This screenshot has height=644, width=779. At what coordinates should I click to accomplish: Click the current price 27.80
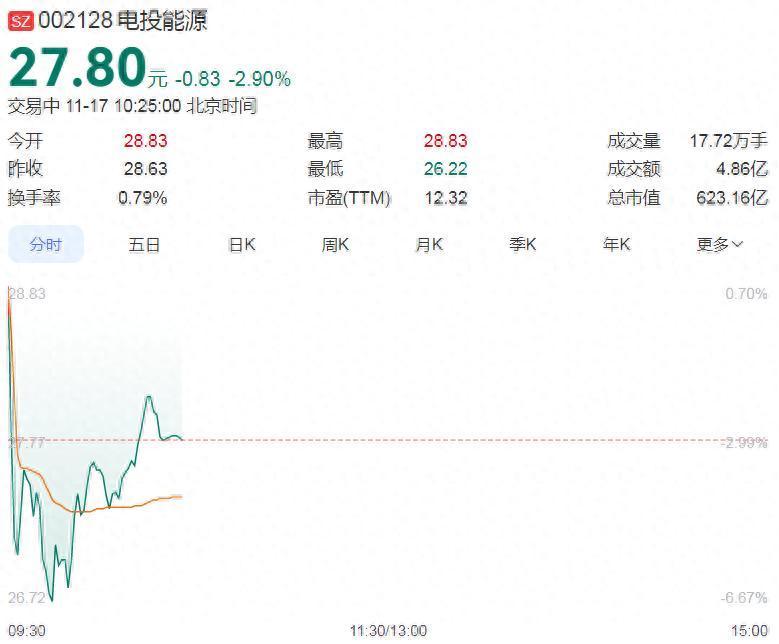78,68
